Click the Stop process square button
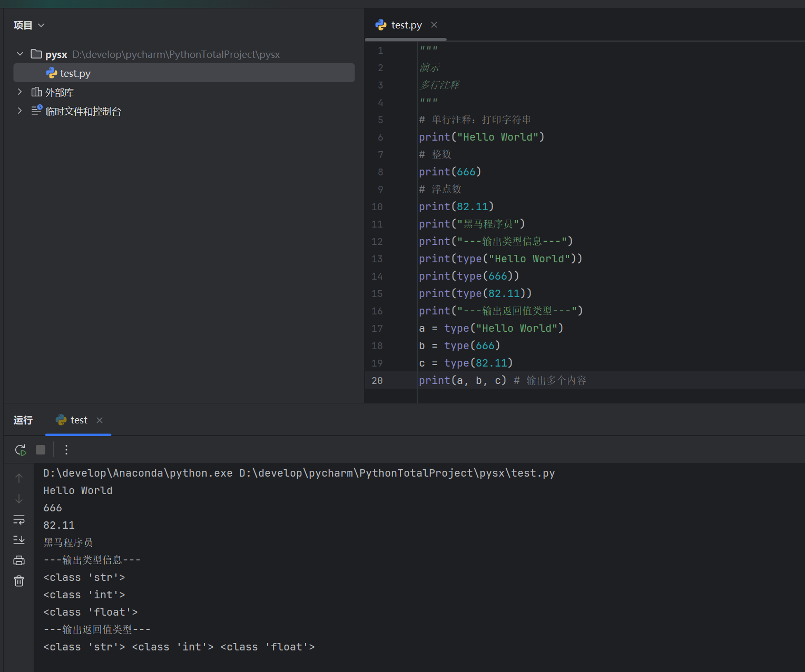 (x=41, y=450)
